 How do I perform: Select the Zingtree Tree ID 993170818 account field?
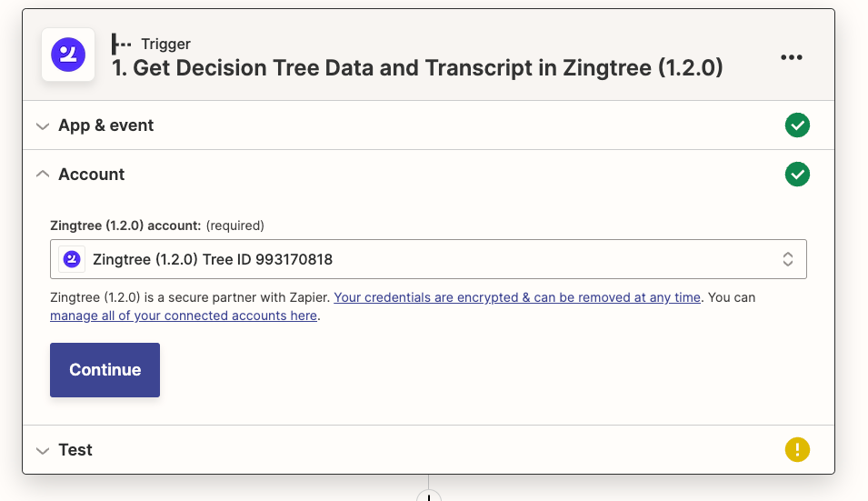(x=428, y=259)
